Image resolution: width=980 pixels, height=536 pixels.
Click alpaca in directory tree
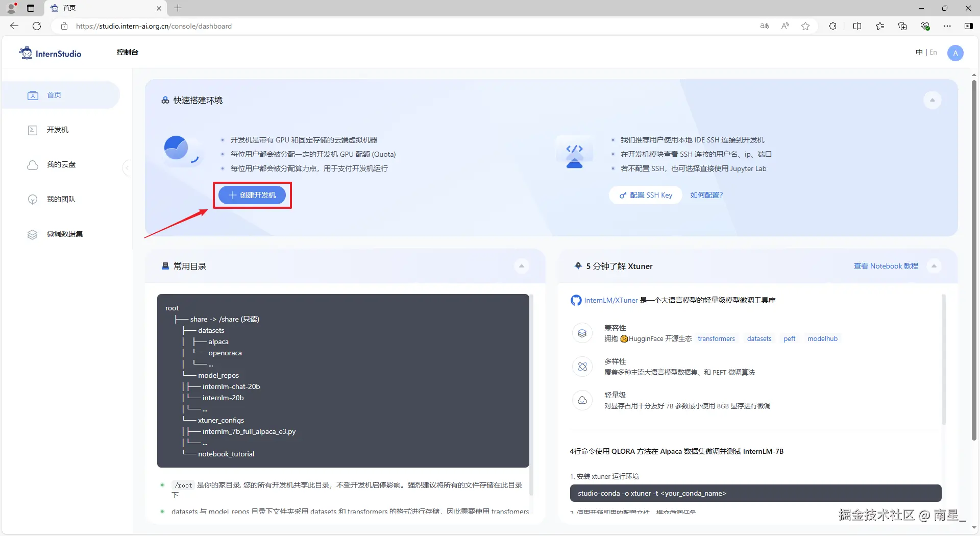click(218, 342)
